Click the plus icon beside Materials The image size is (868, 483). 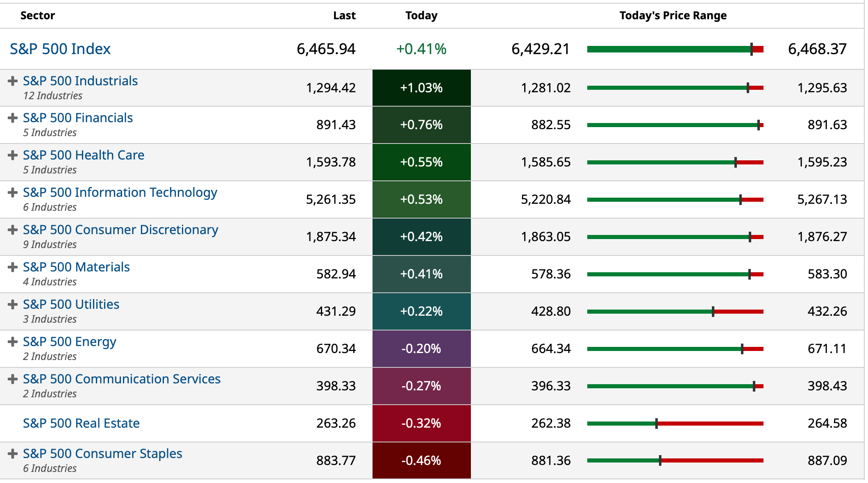[13, 267]
